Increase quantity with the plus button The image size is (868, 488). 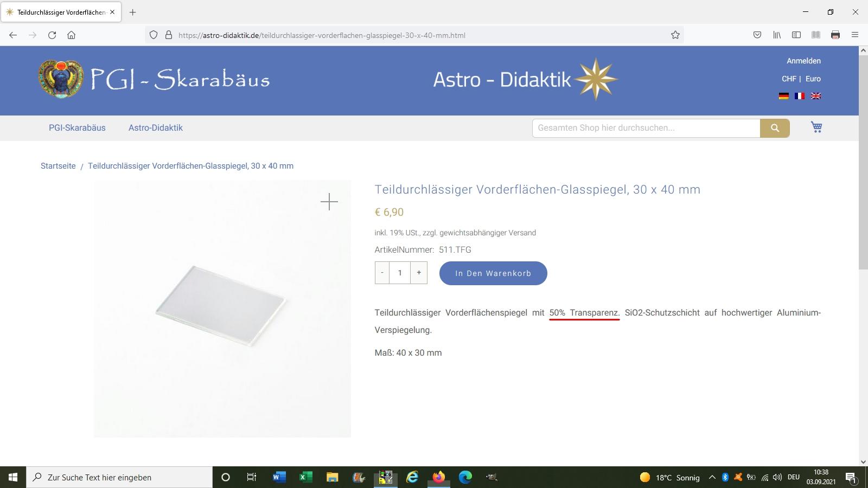[x=419, y=273]
